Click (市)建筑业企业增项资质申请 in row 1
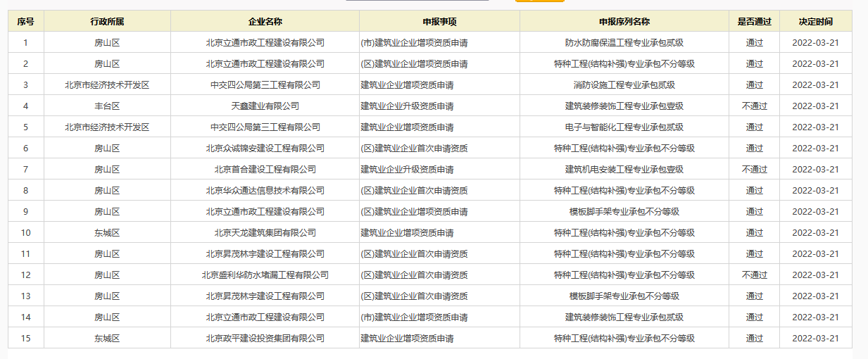The height and width of the screenshot is (359, 868). pyautogui.click(x=414, y=43)
